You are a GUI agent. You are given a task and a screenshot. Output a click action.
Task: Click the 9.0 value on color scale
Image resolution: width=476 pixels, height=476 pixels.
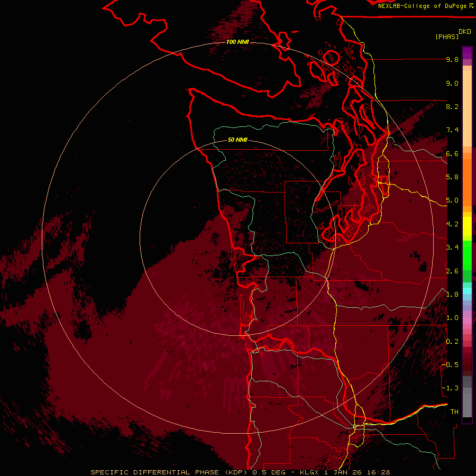pyautogui.click(x=452, y=83)
